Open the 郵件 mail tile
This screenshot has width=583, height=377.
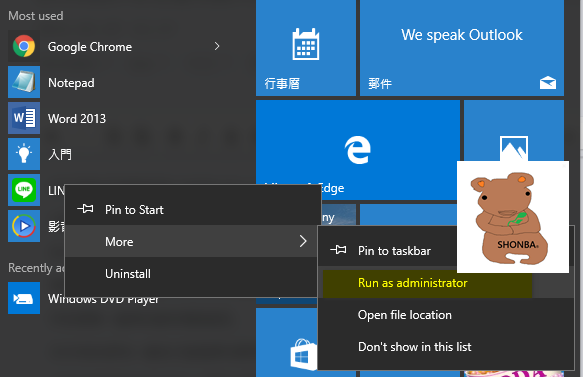462,48
